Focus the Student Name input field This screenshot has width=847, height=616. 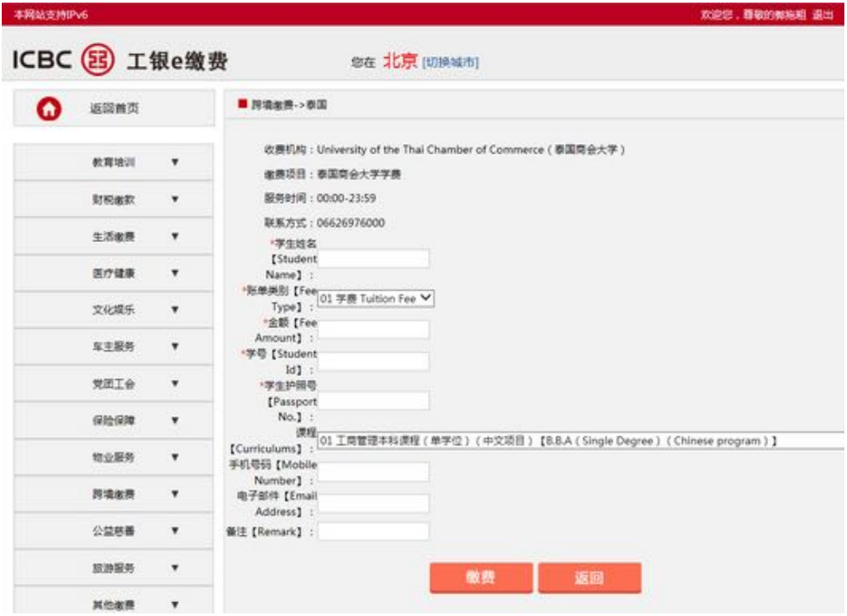(x=374, y=259)
